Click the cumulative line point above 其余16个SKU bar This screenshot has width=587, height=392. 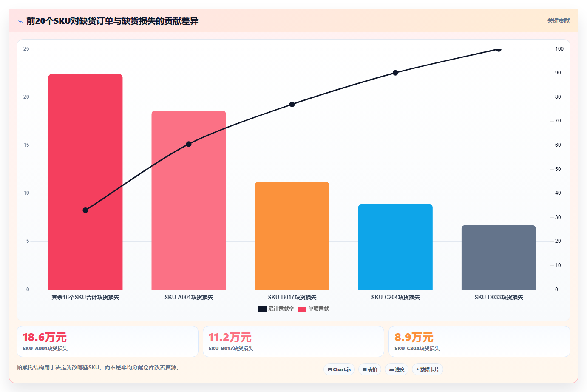(85, 210)
